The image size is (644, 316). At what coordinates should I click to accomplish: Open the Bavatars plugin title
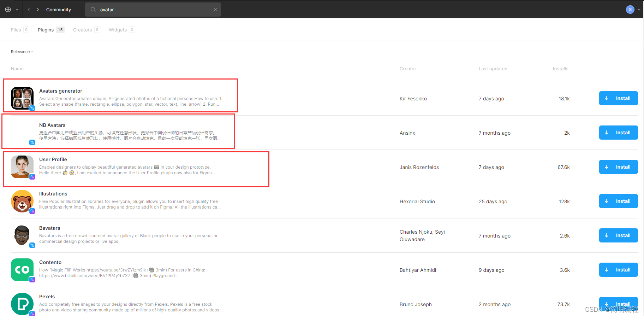[x=50, y=228]
